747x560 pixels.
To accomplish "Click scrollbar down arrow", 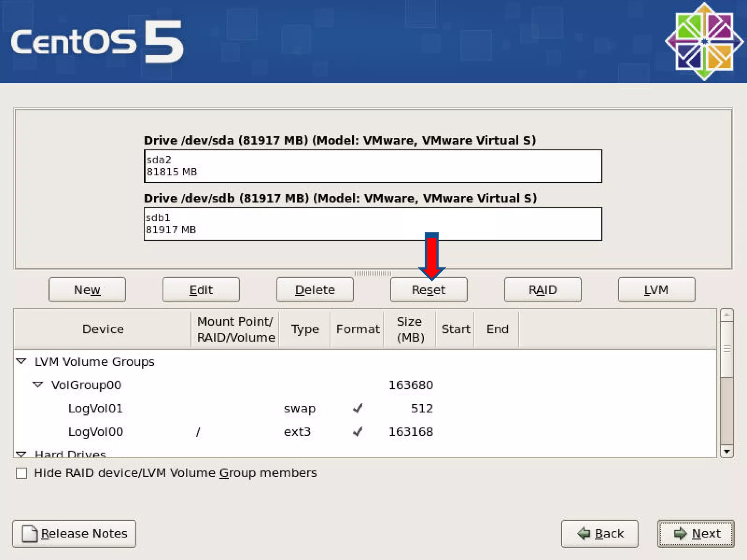I will pos(727,452).
